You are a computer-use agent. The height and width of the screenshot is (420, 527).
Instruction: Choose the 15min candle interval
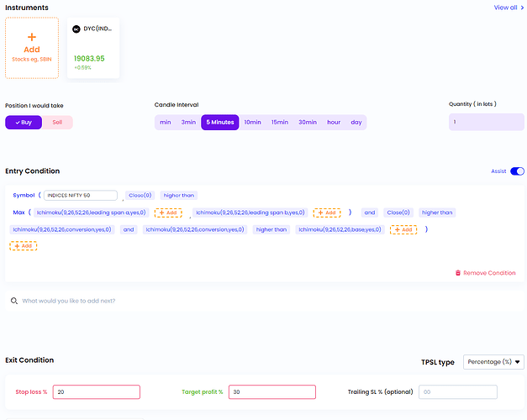click(x=280, y=123)
